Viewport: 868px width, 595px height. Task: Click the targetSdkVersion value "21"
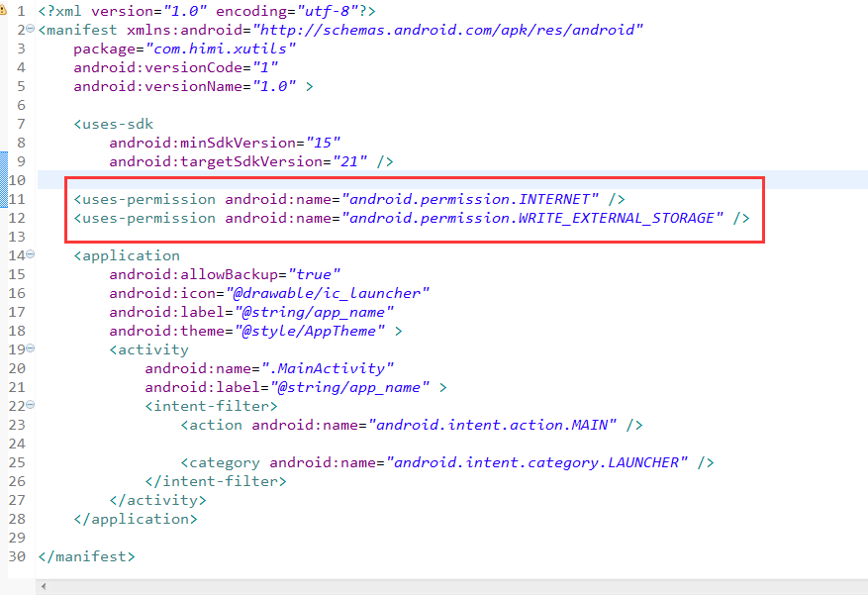coord(349,161)
